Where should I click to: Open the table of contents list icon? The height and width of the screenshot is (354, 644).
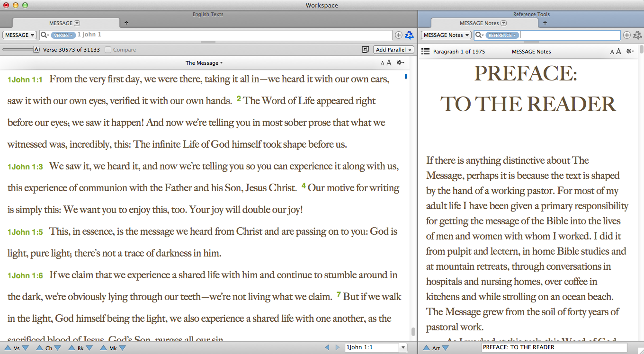pyautogui.click(x=425, y=52)
